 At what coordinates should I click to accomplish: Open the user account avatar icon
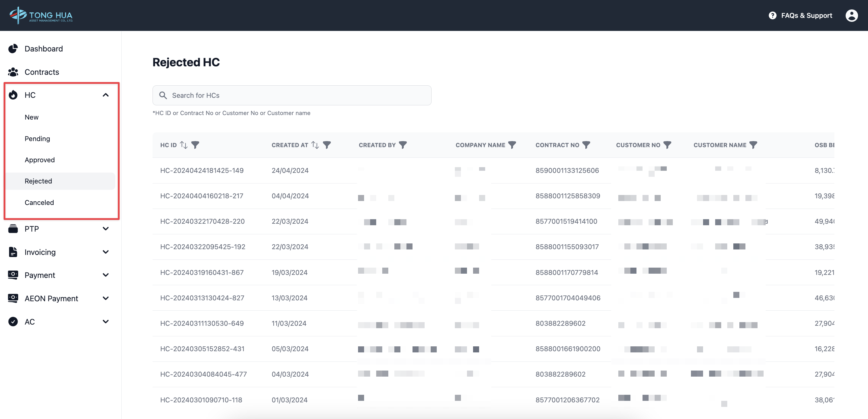(851, 15)
